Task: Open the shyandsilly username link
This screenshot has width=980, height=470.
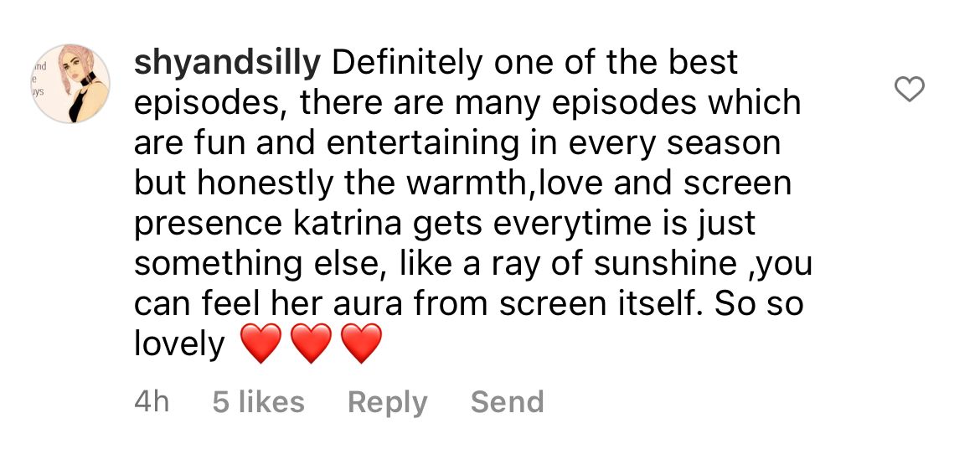Action: [228, 65]
